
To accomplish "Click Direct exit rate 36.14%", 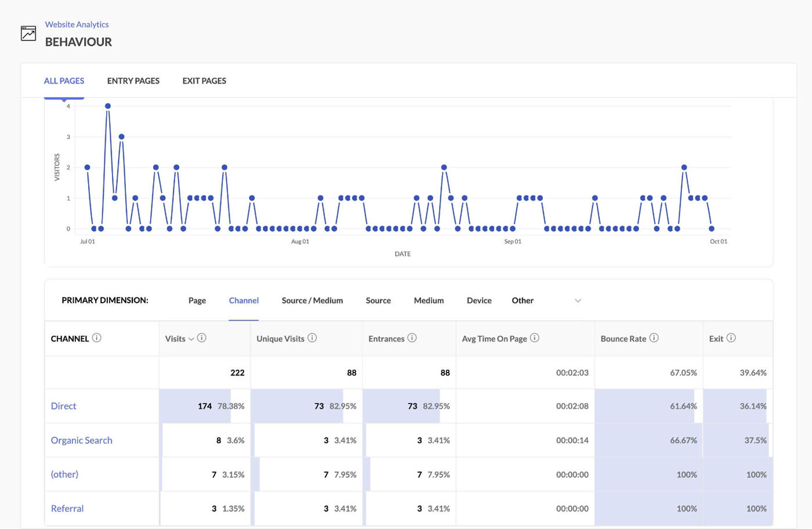I will [753, 406].
